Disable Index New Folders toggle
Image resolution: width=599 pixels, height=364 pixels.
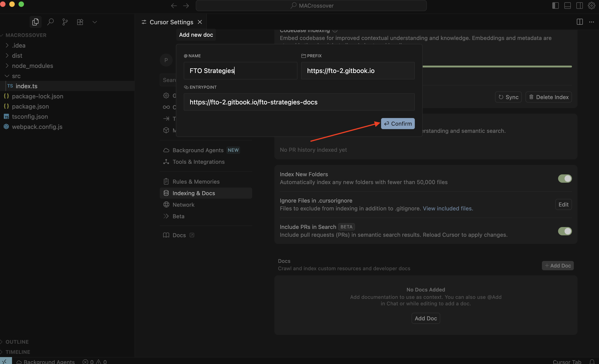point(565,178)
